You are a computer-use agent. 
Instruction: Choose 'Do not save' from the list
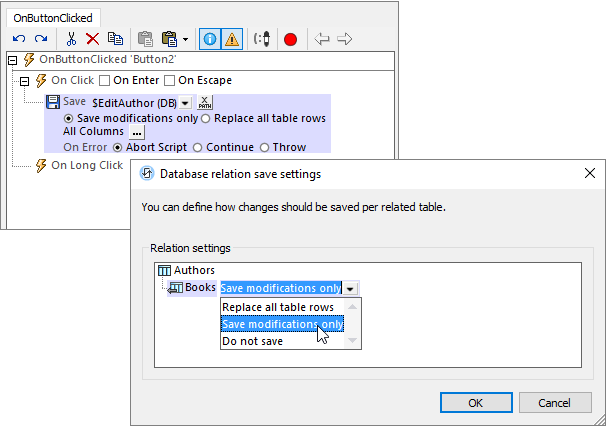pyautogui.click(x=252, y=341)
